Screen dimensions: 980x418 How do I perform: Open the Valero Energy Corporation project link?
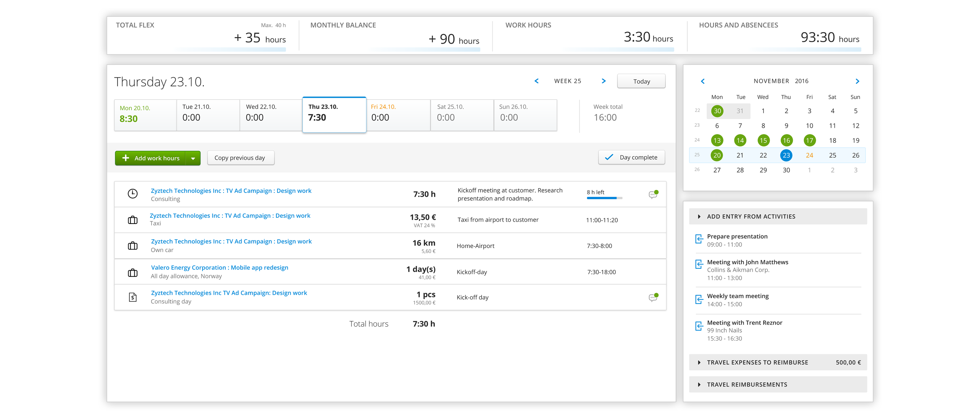point(219,267)
